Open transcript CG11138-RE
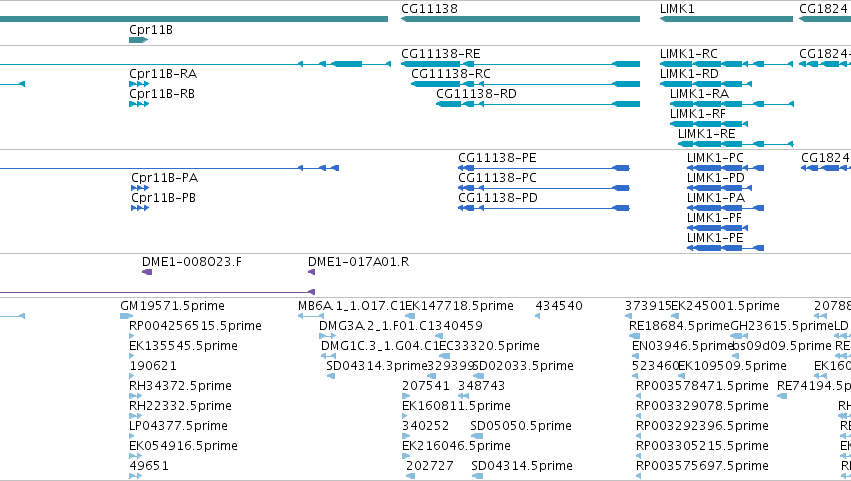This screenshot has width=851, height=481. click(x=441, y=54)
